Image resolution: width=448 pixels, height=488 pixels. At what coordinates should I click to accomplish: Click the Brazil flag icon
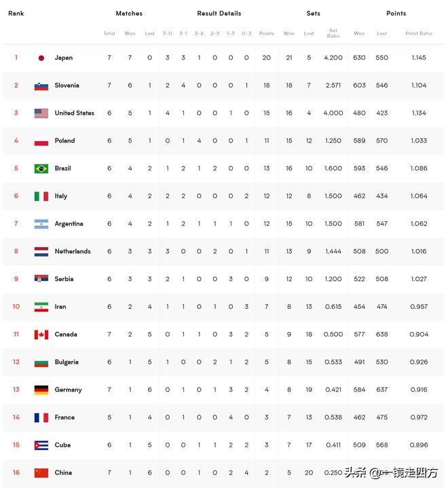point(41,168)
